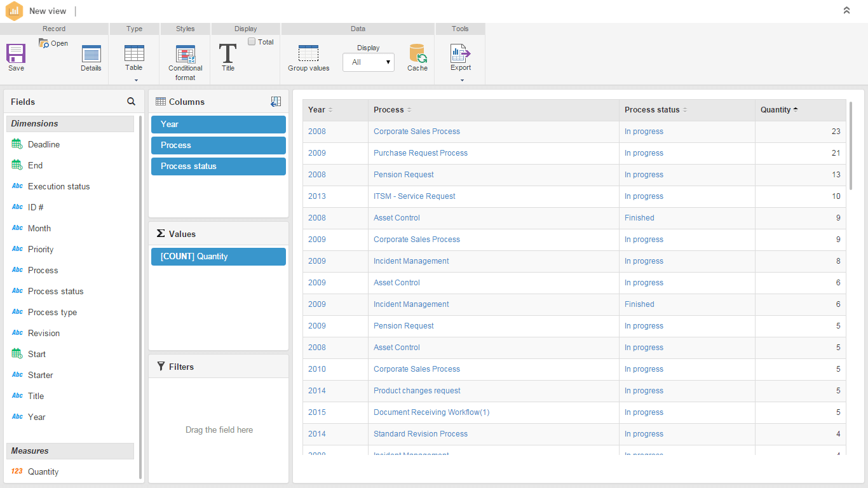868x488 pixels.
Task: Click Abc icon beside Priority
Action: coord(18,249)
